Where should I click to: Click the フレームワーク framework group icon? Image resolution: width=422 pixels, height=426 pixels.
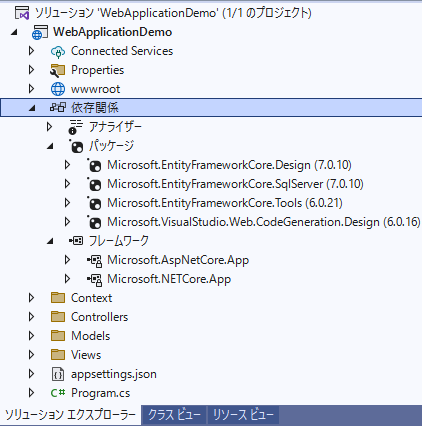coord(76,240)
